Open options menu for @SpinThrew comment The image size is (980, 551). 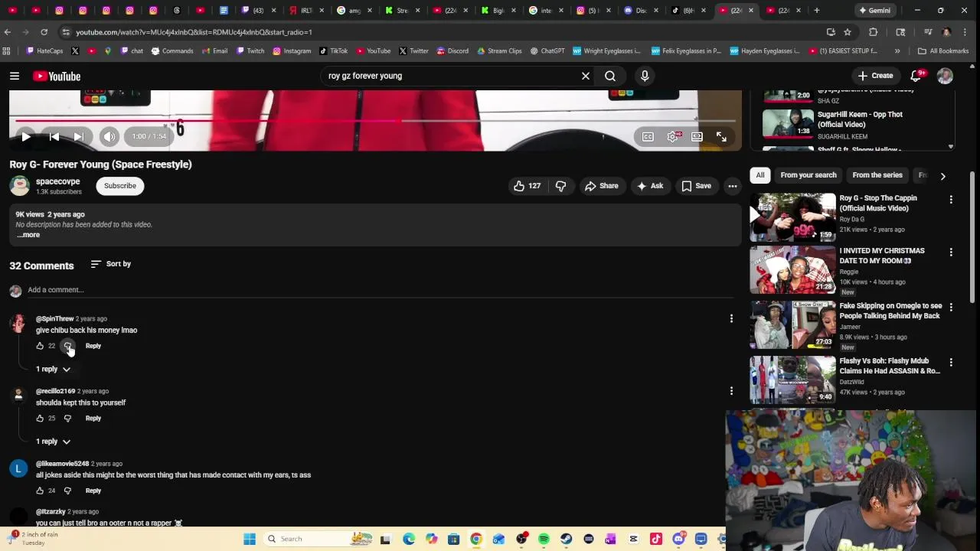click(x=731, y=318)
